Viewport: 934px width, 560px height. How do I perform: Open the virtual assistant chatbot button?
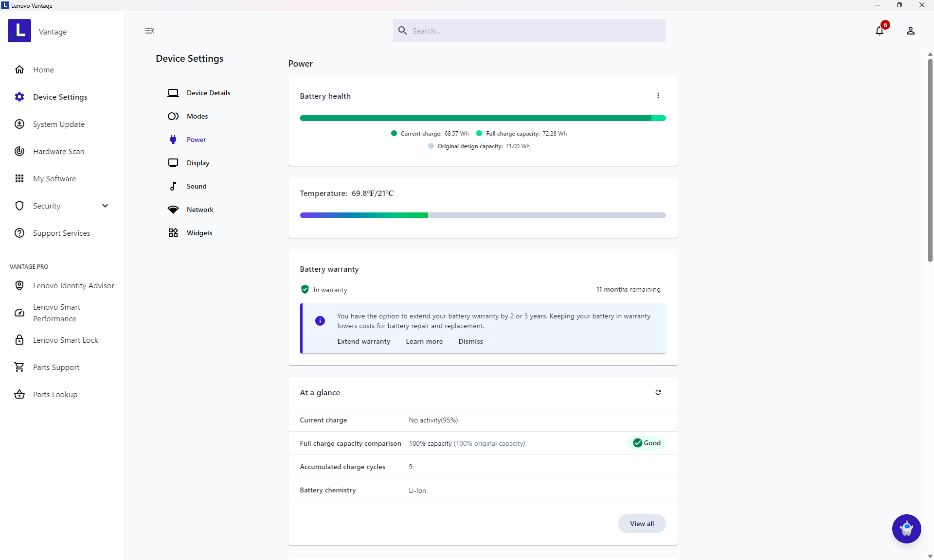[907, 529]
